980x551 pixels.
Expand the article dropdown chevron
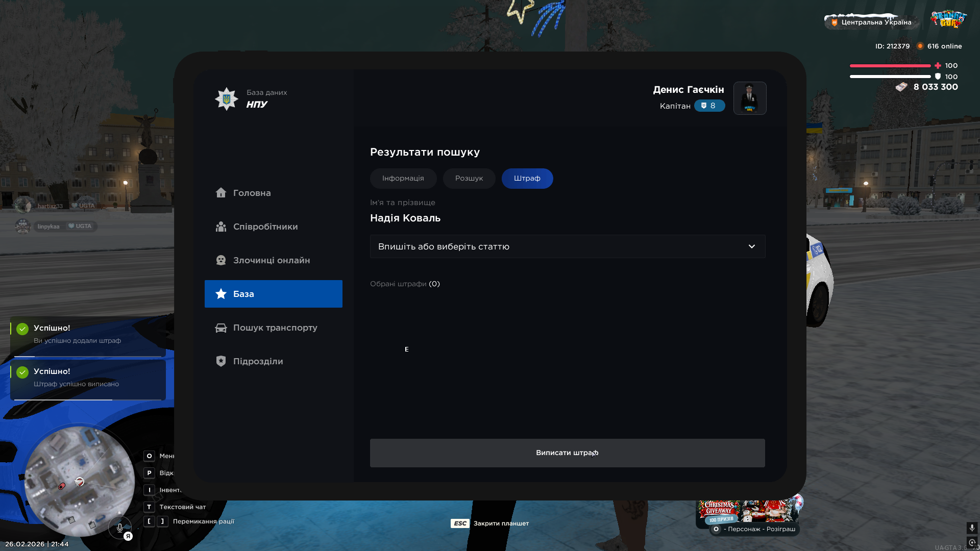[x=751, y=246]
